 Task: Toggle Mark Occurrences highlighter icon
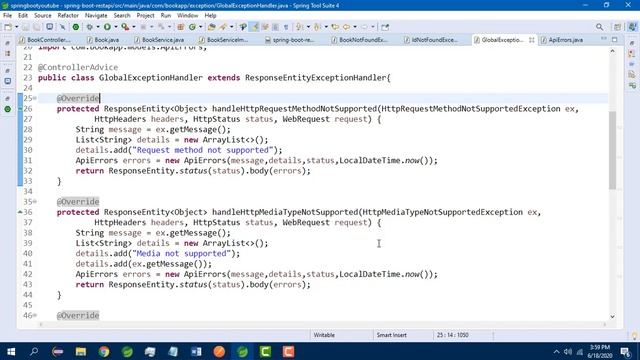pos(254,27)
